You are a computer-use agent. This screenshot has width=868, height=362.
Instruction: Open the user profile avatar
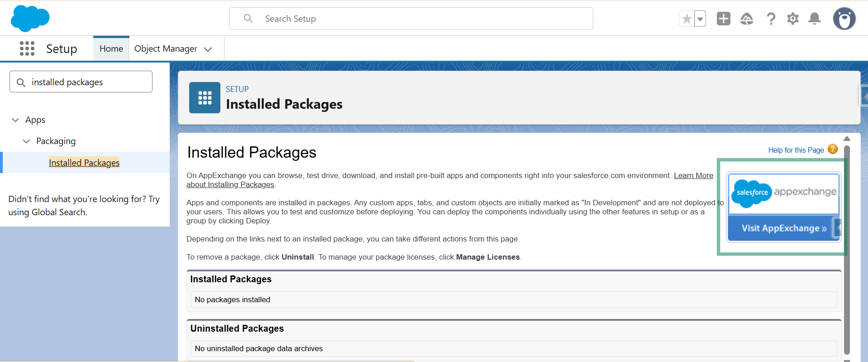(844, 19)
